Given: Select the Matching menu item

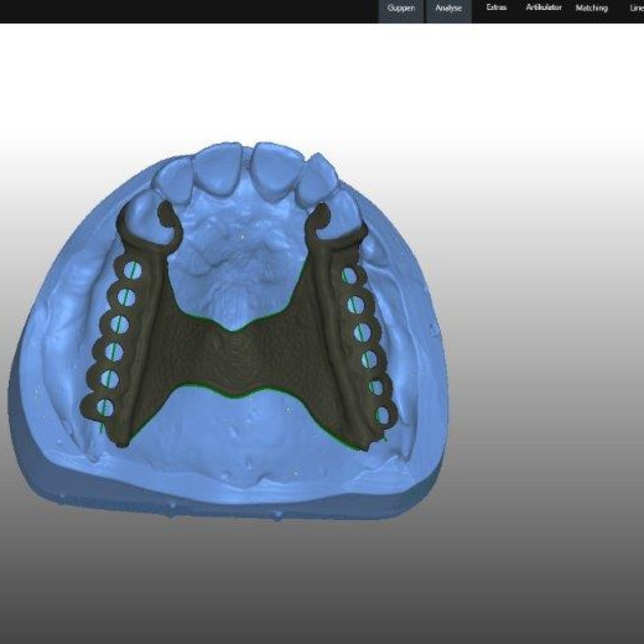Looking at the screenshot, I should 591,8.
